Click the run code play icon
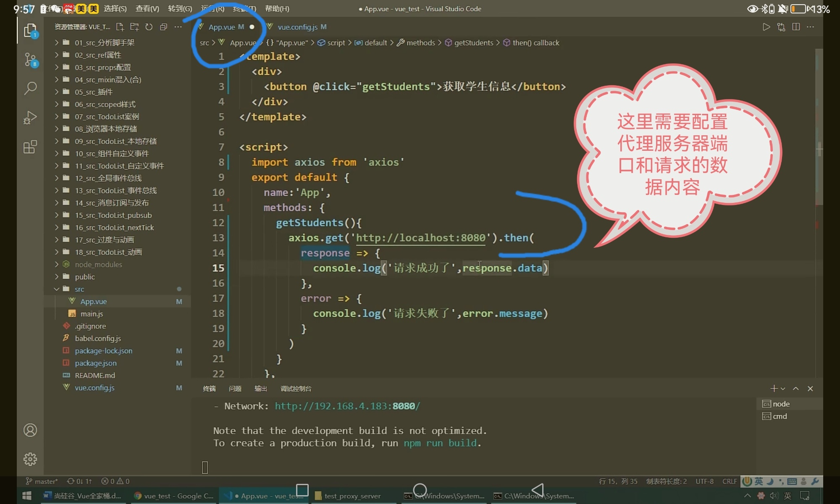The height and width of the screenshot is (504, 840). click(x=766, y=27)
